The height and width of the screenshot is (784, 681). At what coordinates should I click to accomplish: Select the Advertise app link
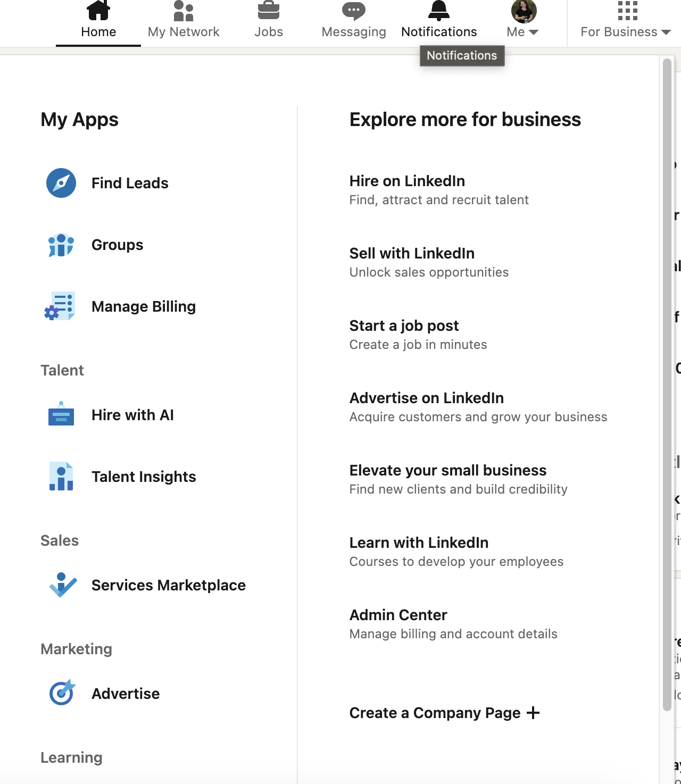point(126,694)
